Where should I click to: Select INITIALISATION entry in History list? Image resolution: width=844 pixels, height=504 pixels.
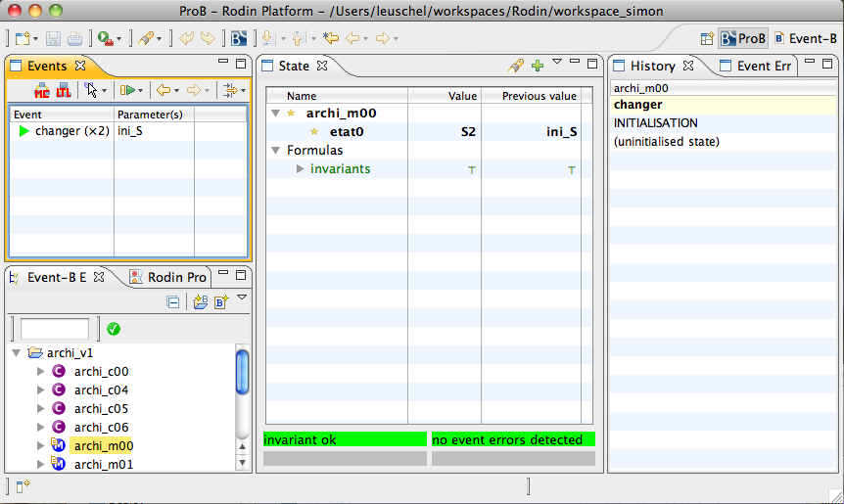click(x=656, y=123)
